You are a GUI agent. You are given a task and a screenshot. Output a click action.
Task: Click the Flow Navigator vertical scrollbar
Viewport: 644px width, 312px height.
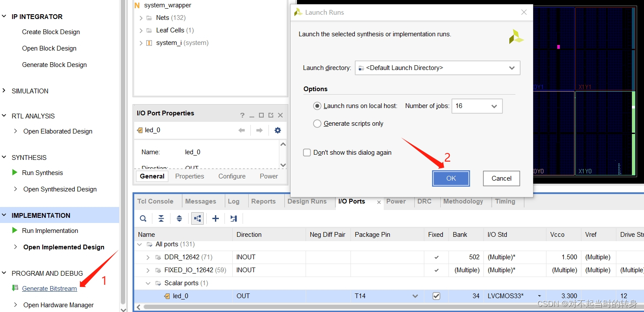123,151
